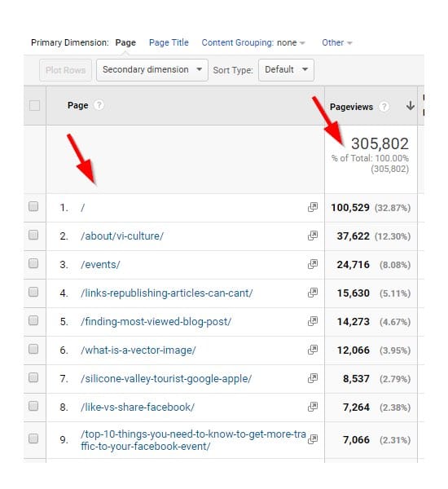The height and width of the screenshot is (489, 448).
Task: Open the /silicone-valley-tourist-google-apple/ link
Action: click(x=166, y=379)
